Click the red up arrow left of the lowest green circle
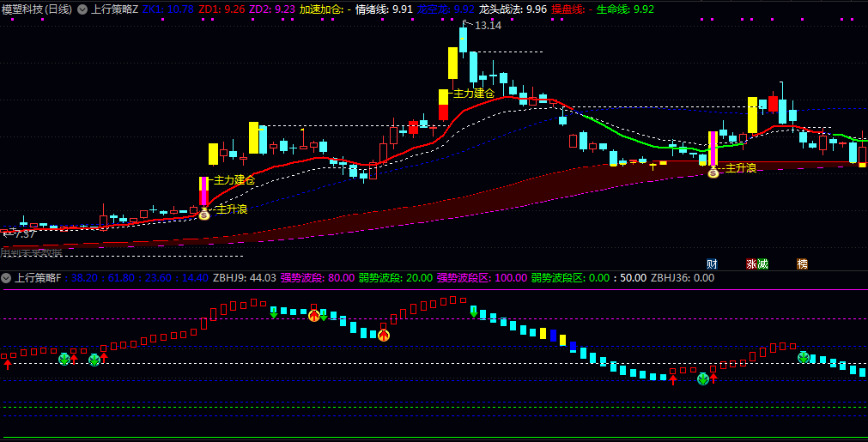868x442 pixels. [672, 379]
